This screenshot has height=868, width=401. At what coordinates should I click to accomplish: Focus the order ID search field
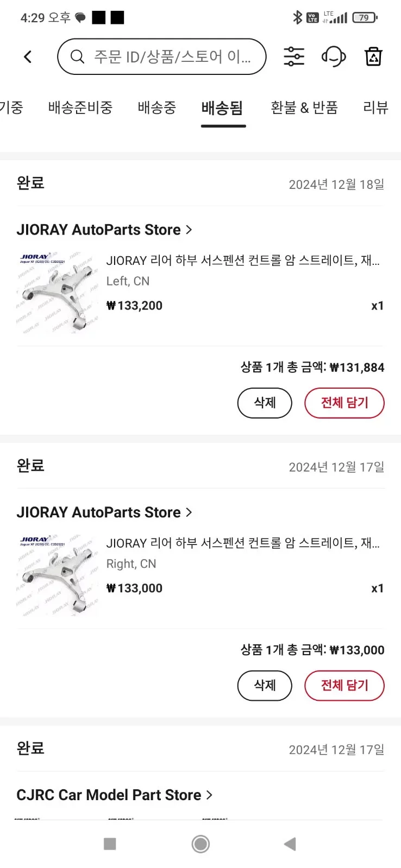[x=172, y=56]
